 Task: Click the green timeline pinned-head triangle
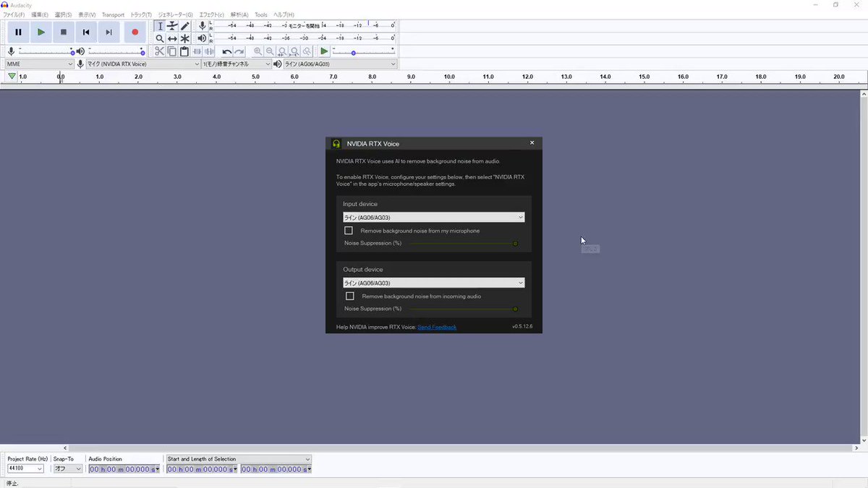(x=12, y=77)
